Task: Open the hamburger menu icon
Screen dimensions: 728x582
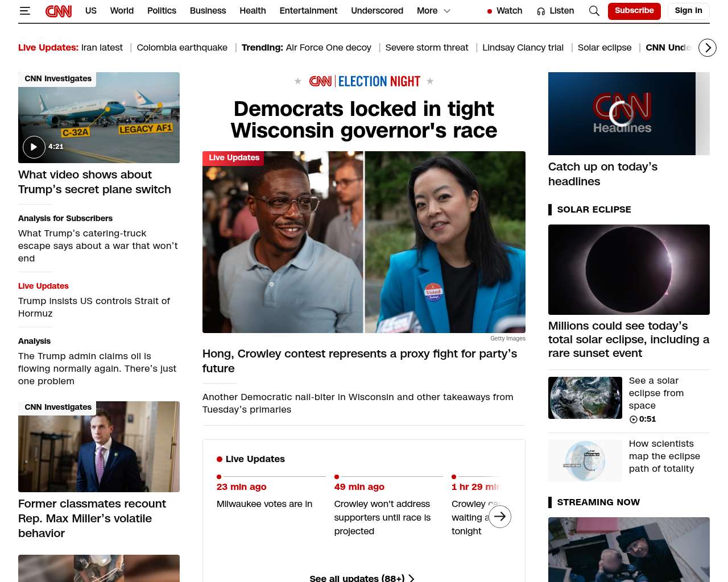Action: pyautogui.click(x=24, y=11)
